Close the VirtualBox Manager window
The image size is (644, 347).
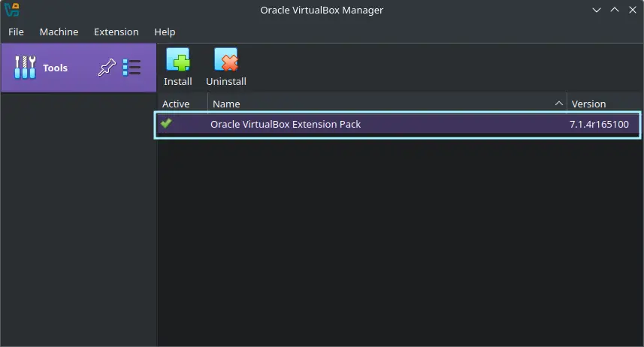tap(633, 10)
